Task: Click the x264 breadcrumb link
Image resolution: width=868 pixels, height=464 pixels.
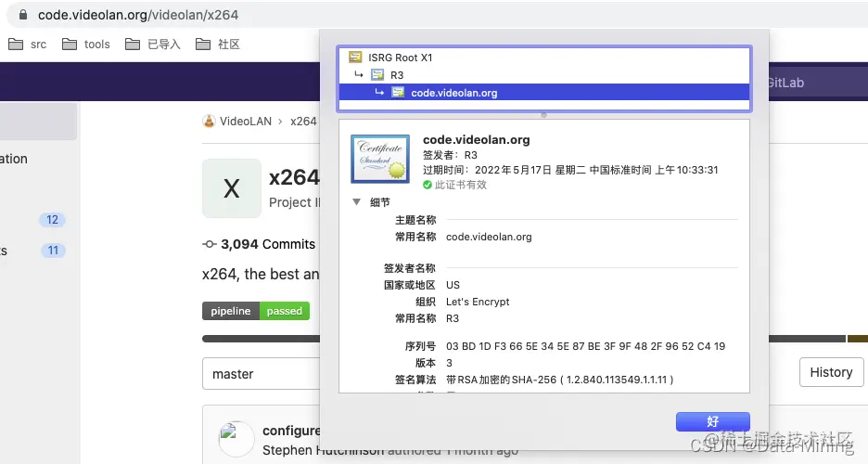Action: point(303,122)
